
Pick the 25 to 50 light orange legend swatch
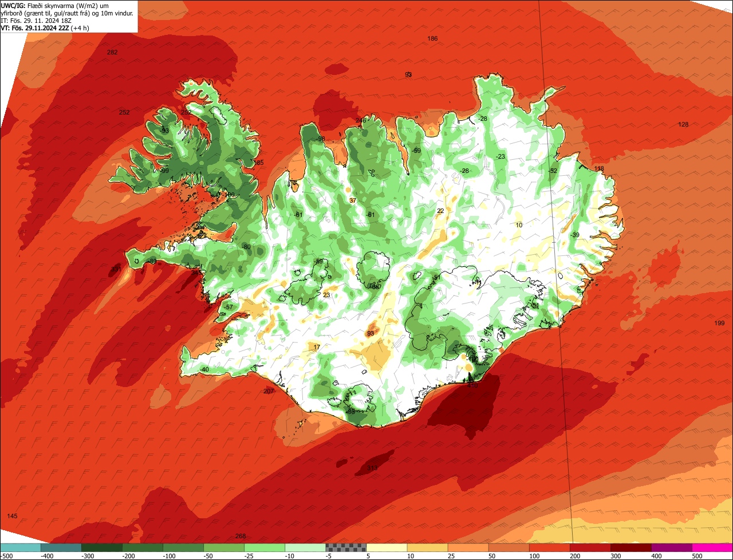point(467,547)
